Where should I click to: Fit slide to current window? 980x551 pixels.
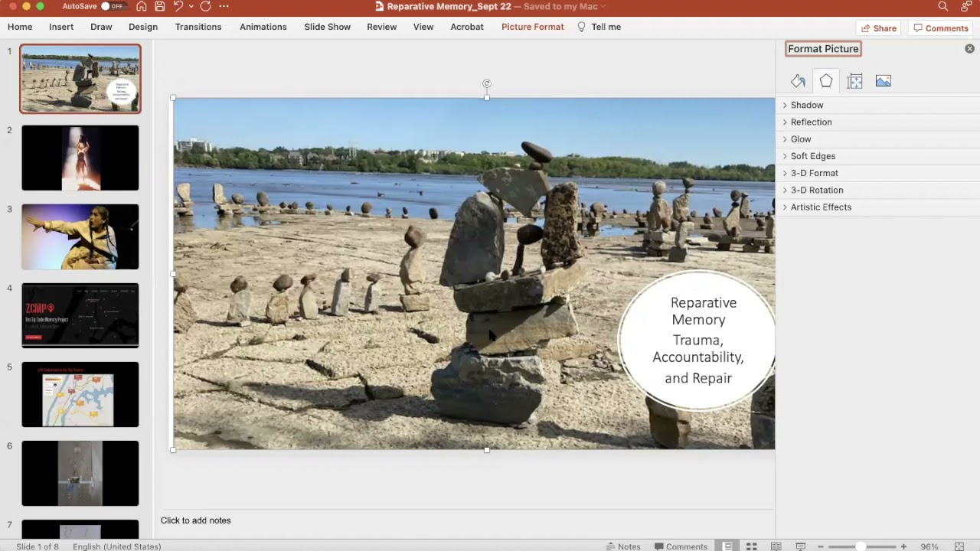959,546
